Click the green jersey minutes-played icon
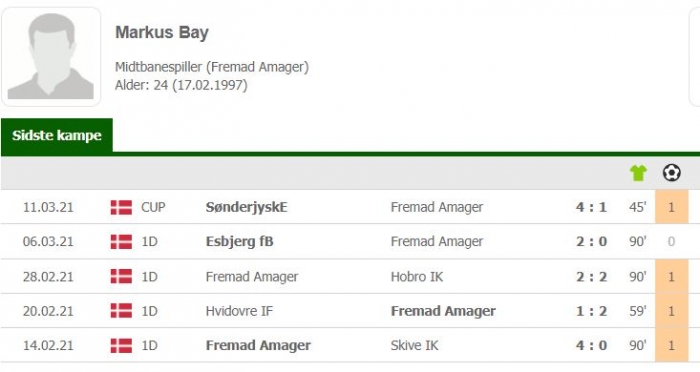This screenshot has height=372, width=700. [638, 173]
